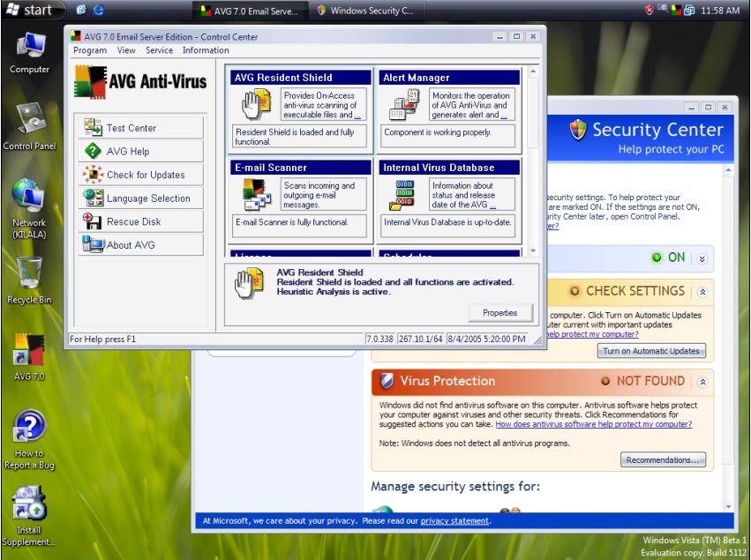The width and height of the screenshot is (751, 560).
Task: Click the 267.10.1/64 value in the status bar
Action: click(421, 339)
